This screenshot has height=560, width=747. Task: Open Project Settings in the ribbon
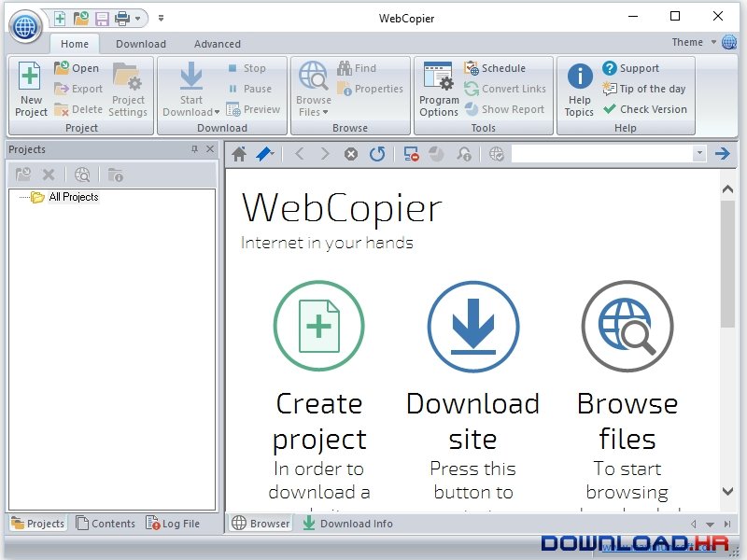click(x=128, y=89)
